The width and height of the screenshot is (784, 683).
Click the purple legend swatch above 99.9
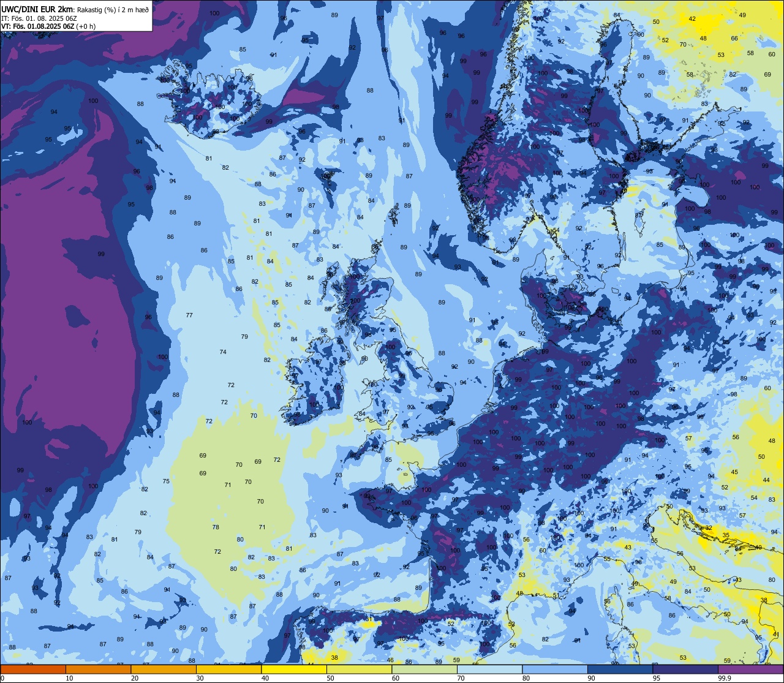pyautogui.click(x=750, y=670)
